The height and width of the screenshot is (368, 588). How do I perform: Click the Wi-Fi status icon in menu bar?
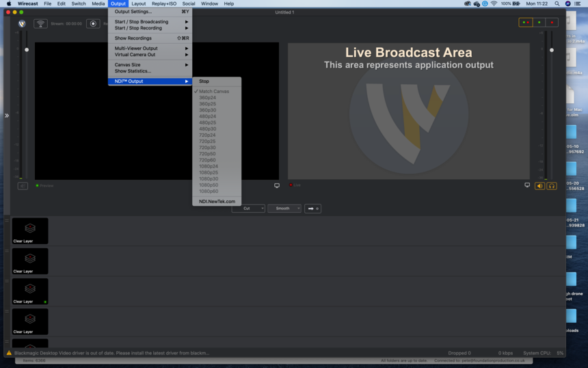[x=494, y=3]
